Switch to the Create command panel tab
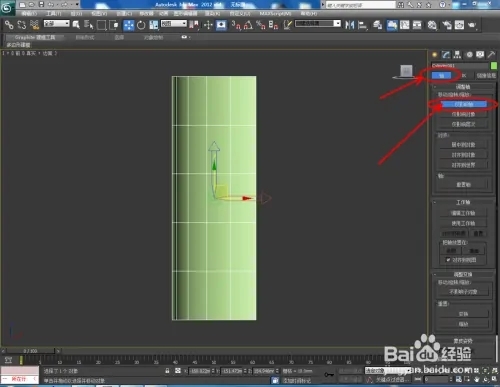 [435, 55]
